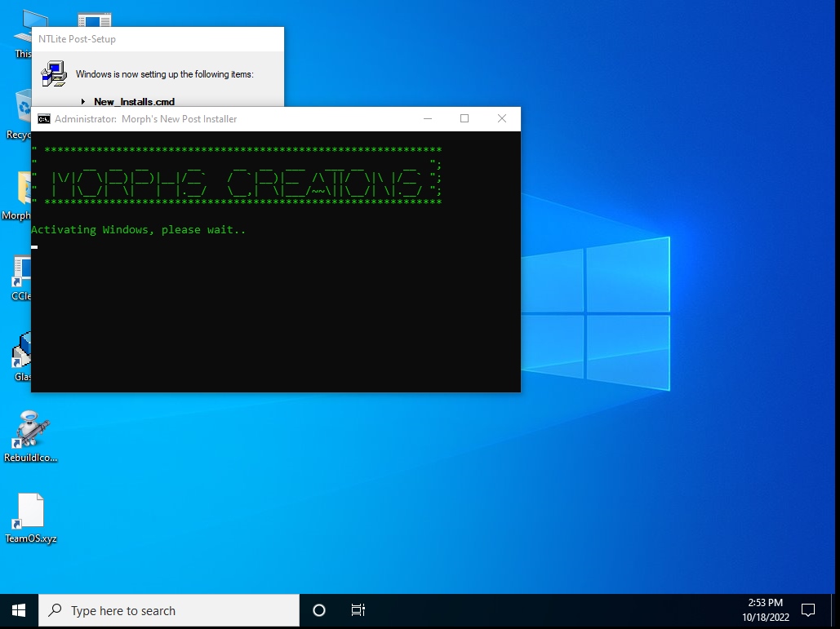Open command prompt system menu icon
This screenshot has height=629, width=840.
[x=44, y=119]
